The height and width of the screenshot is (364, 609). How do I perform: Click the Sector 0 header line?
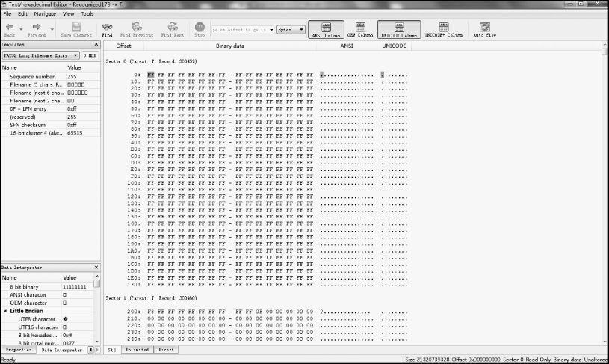tap(151, 61)
